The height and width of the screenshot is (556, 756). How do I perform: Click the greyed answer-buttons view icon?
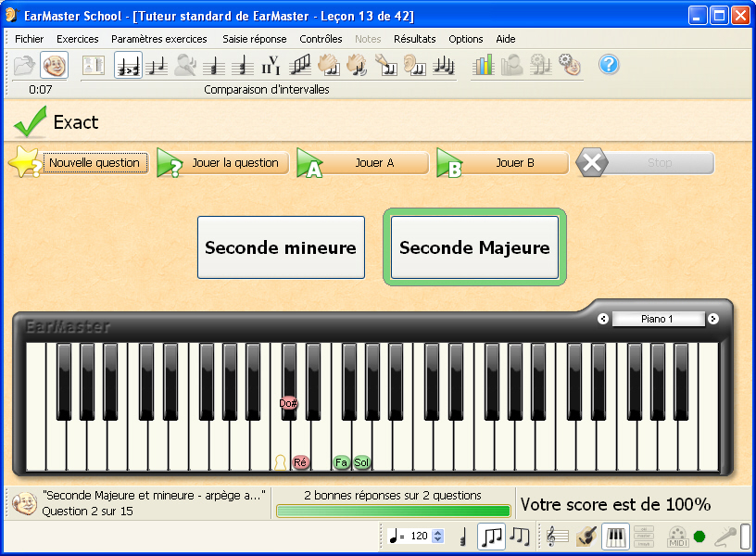[644, 536]
